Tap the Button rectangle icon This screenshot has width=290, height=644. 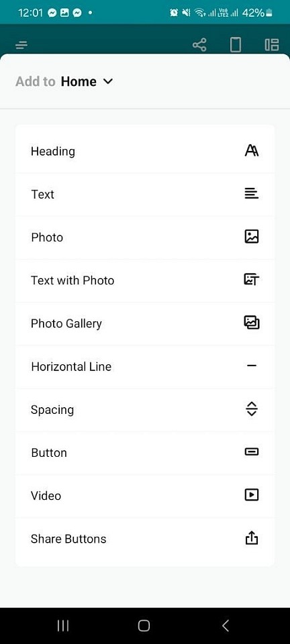[x=251, y=451]
